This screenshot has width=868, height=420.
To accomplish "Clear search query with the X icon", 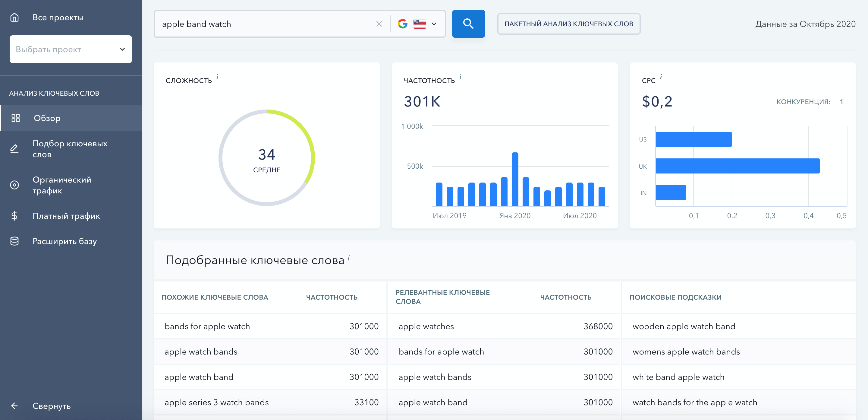I will [379, 24].
